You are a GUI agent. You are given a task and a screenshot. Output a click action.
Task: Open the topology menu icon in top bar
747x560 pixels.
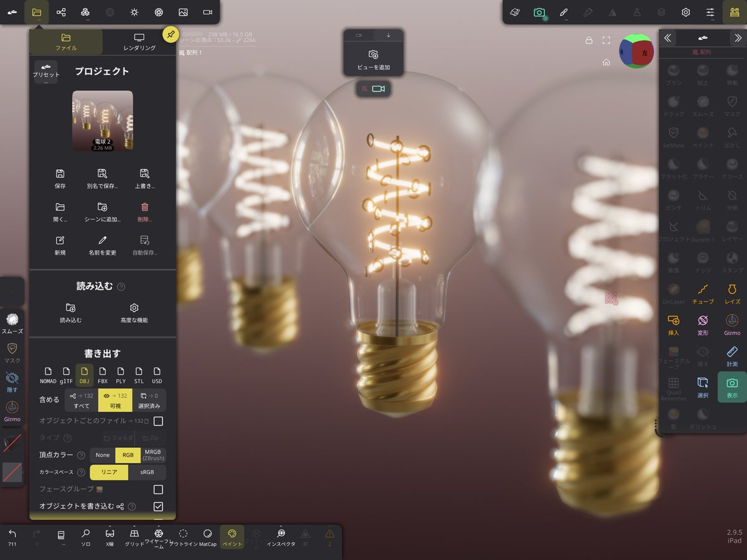click(85, 12)
